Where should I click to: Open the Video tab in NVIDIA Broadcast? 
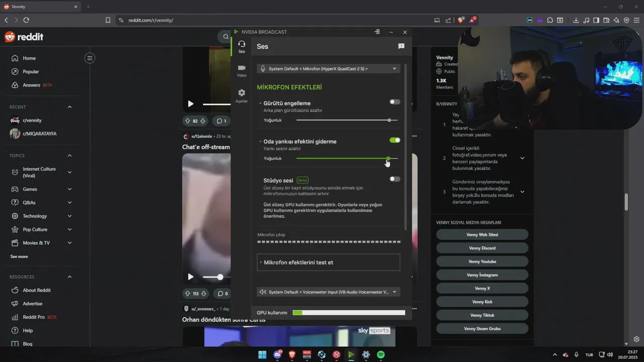coord(242,70)
